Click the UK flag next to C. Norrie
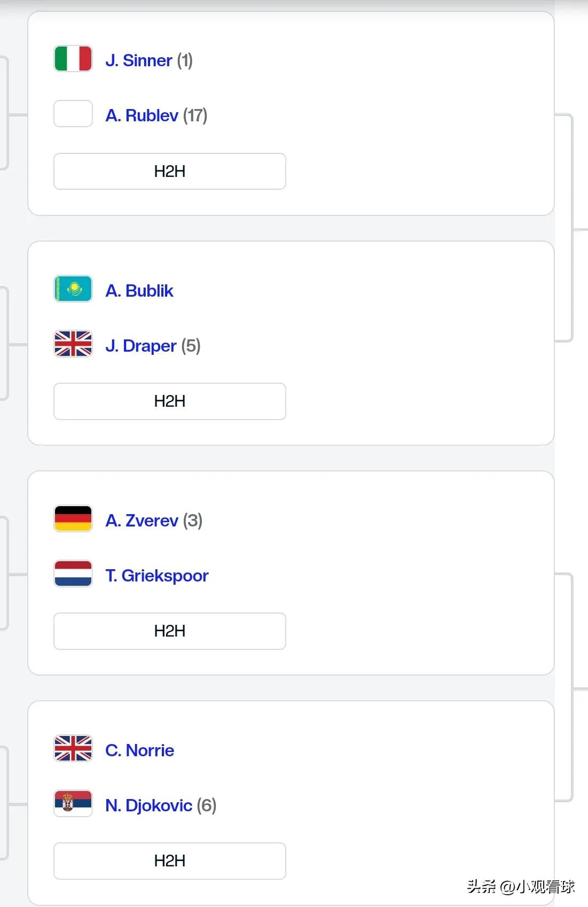 point(73,749)
